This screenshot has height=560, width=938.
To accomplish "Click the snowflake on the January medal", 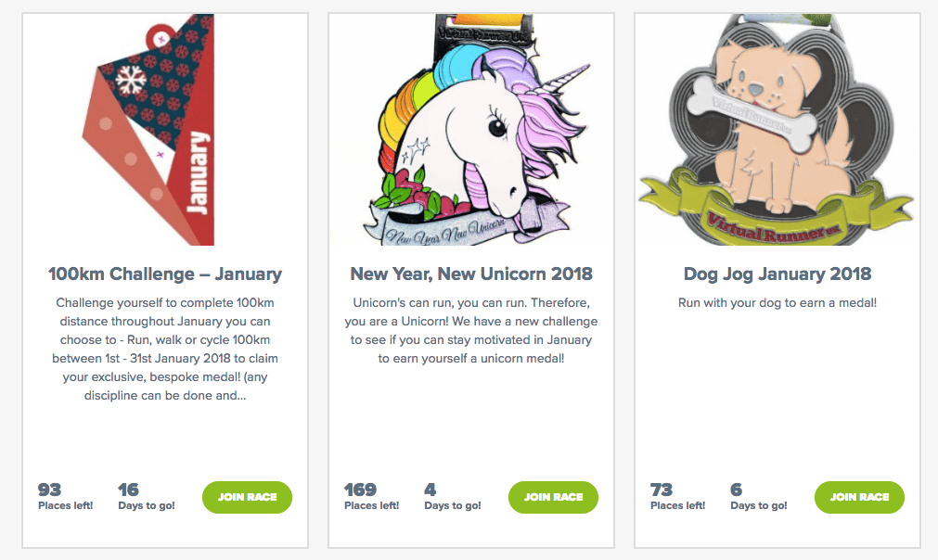I will tap(131, 80).
